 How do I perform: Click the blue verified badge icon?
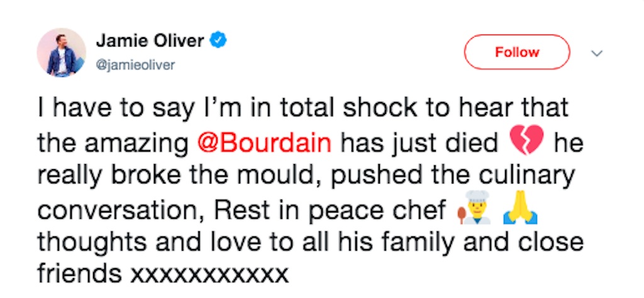tap(218, 42)
